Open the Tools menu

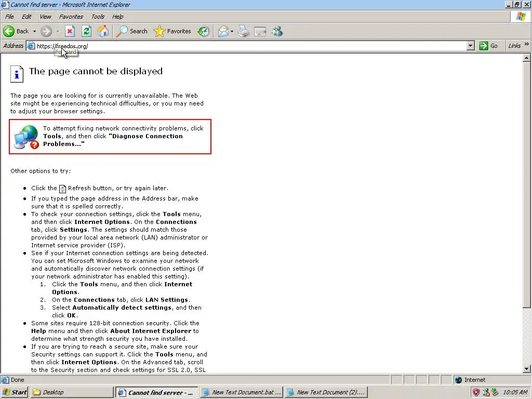(x=98, y=17)
